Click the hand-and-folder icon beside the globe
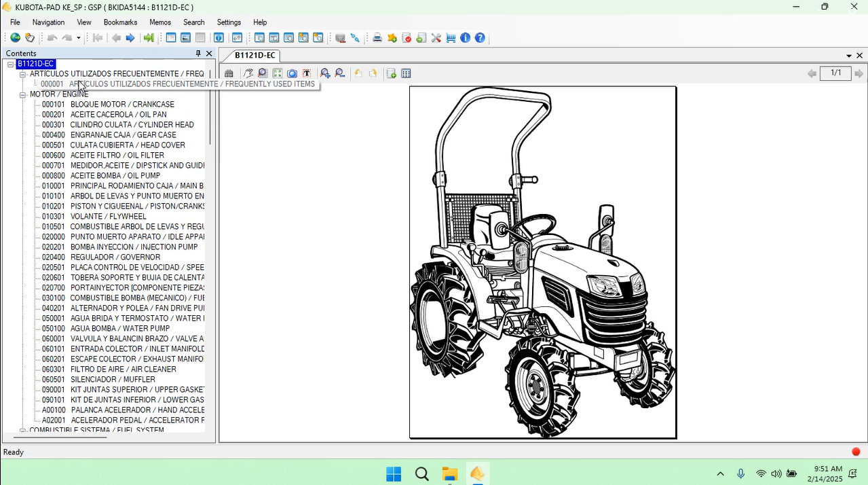Image resolution: width=868 pixels, height=485 pixels. coord(30,38)
